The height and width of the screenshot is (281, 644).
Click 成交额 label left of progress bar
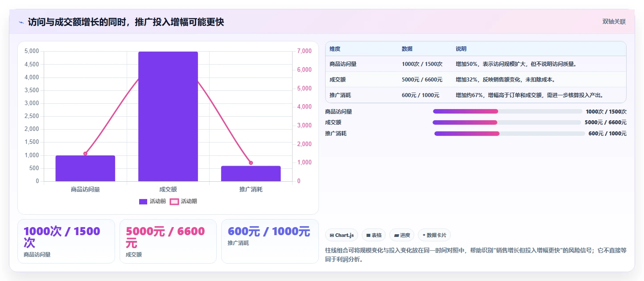click(x=333, y=122)
